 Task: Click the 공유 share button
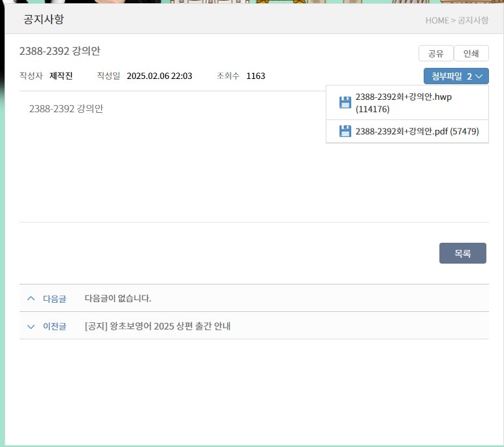pos(436,54)
